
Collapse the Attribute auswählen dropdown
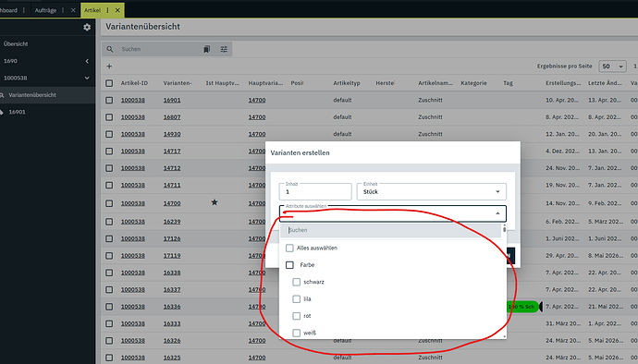[497, 213]
